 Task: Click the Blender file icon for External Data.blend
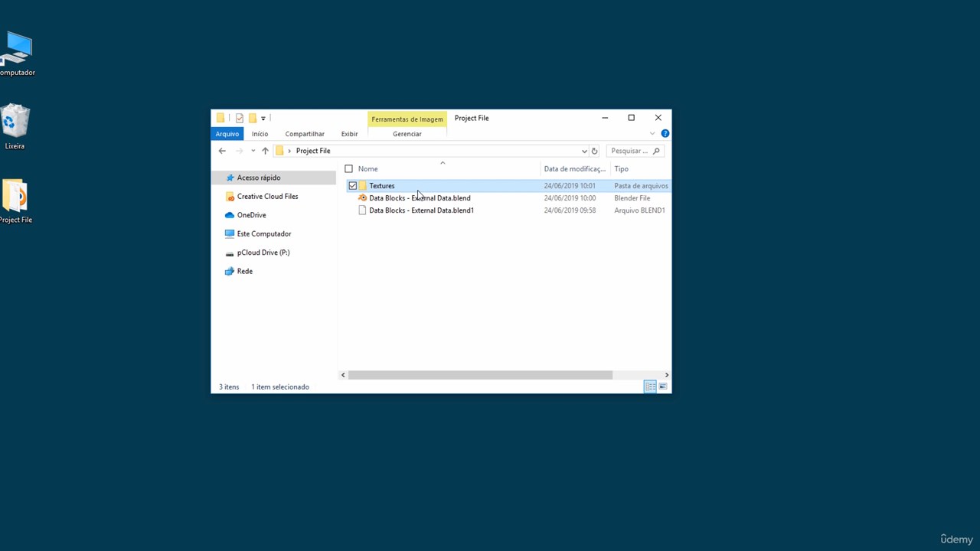click(363, 198)
